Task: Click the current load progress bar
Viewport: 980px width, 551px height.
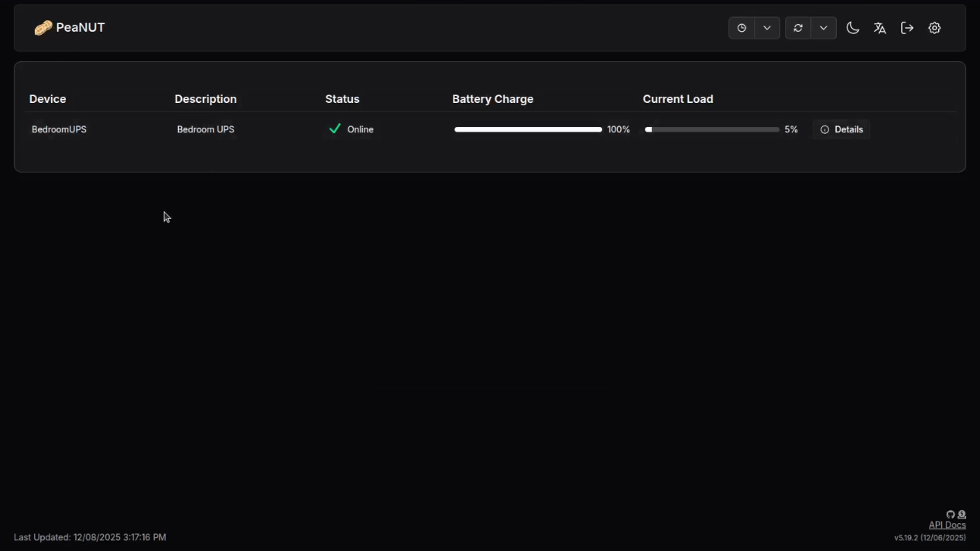Action: click(x=711, y=129)
